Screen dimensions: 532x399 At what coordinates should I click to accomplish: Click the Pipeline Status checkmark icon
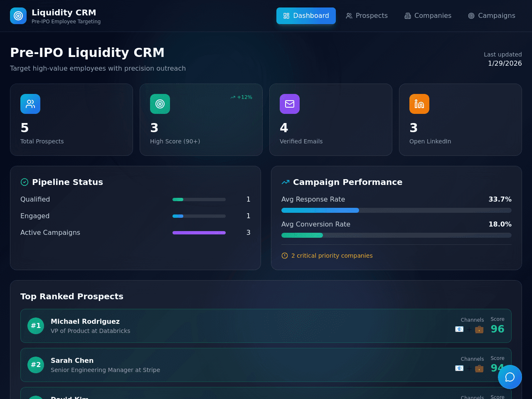tap(25, 182)
